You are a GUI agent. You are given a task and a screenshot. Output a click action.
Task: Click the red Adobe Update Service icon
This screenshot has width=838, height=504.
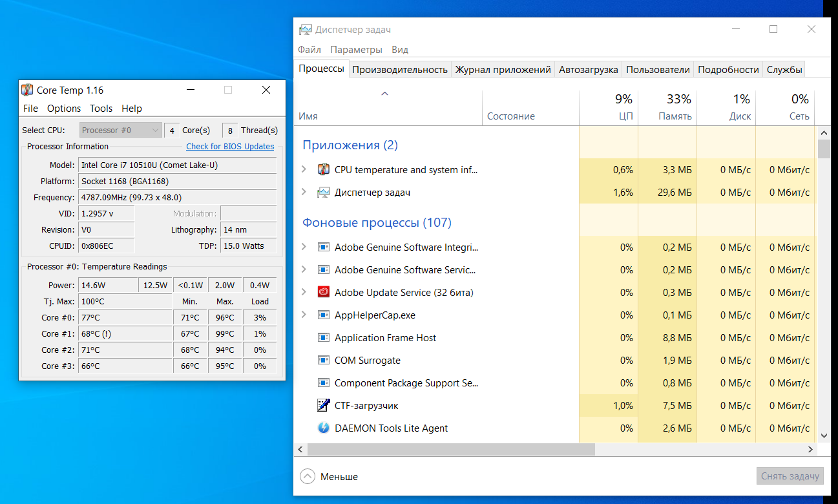pyautogui.click(x=324, y=293)
